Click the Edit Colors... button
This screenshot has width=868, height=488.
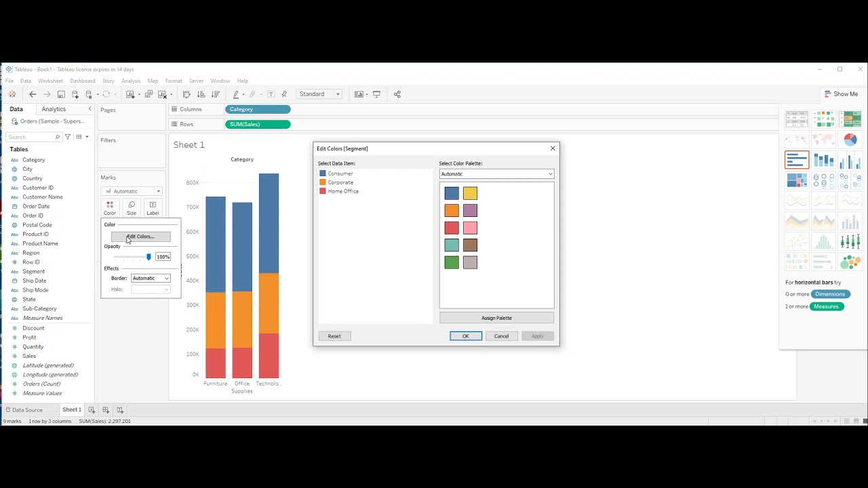(x=140, y=237)
